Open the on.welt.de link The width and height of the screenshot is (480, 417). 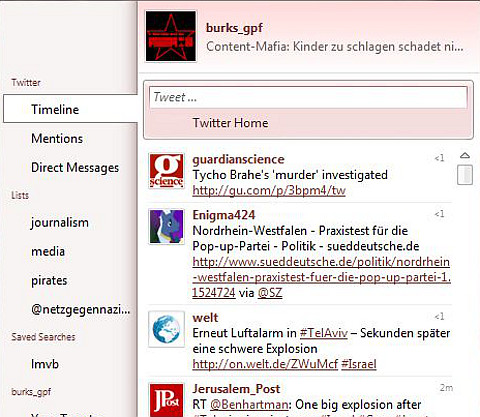pos(265,364)
